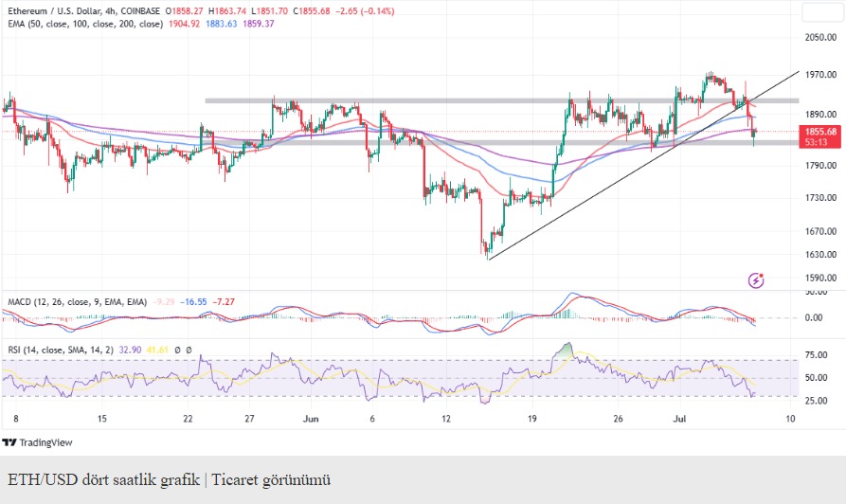Click the MACD histogram value −9.29
Viewport: 846px width, 504px height.
coord(164,301)
